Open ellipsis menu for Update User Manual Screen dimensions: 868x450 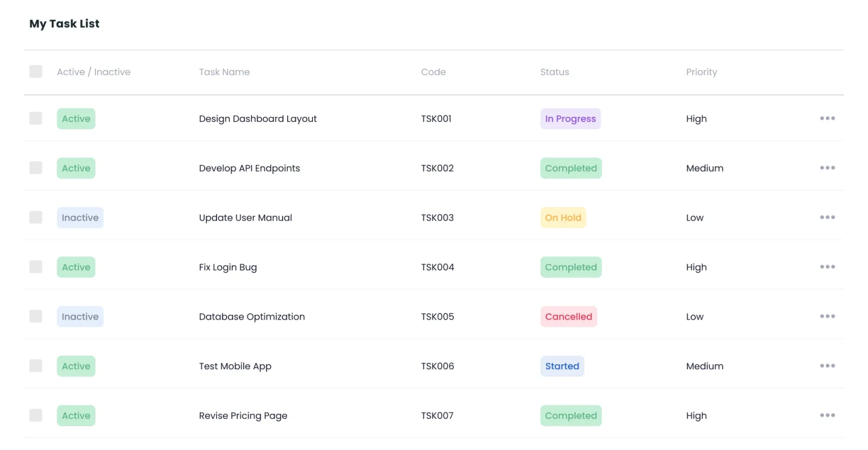827,217
